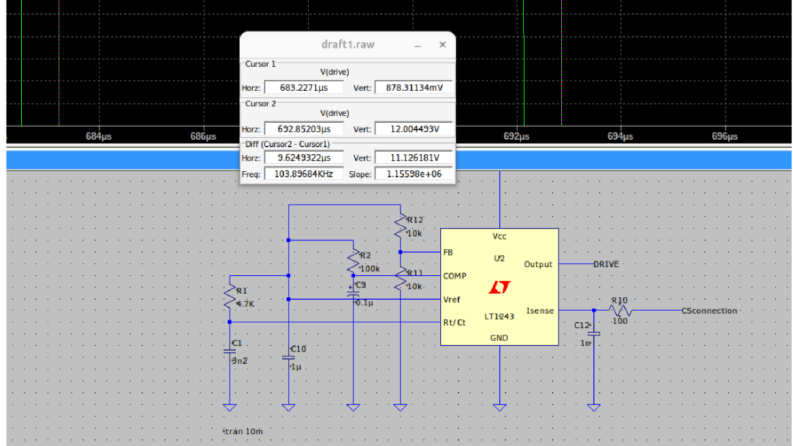
Task: Minimize the draft1.raw cursor window
Action: pyautogui.click(x=418, y=45)
